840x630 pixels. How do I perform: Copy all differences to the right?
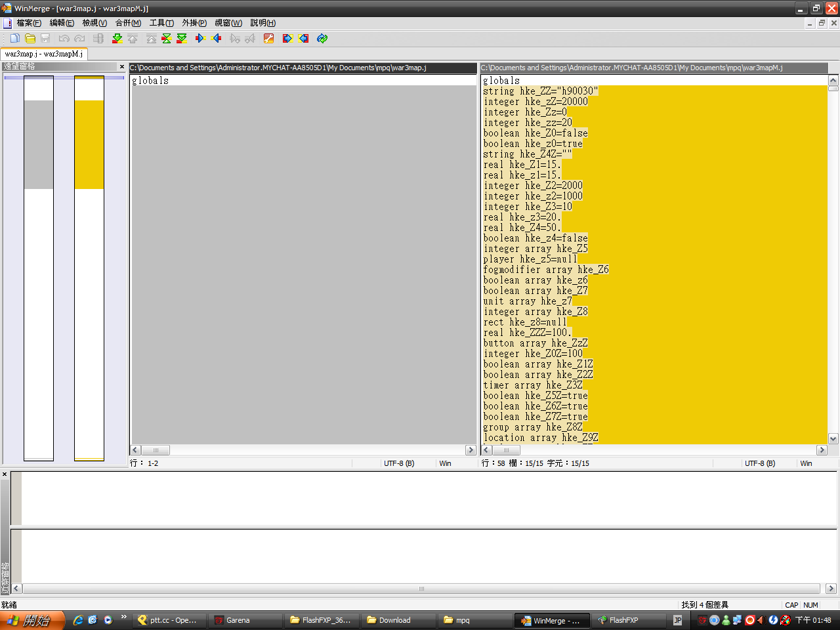(x=287, y=39)
